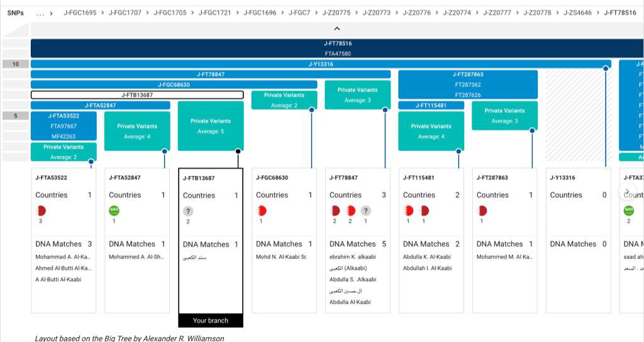The image size is (644, 342).
Task: Click Qatar flag in J-FTA53522 card
Action: click(x=41, y=211)
